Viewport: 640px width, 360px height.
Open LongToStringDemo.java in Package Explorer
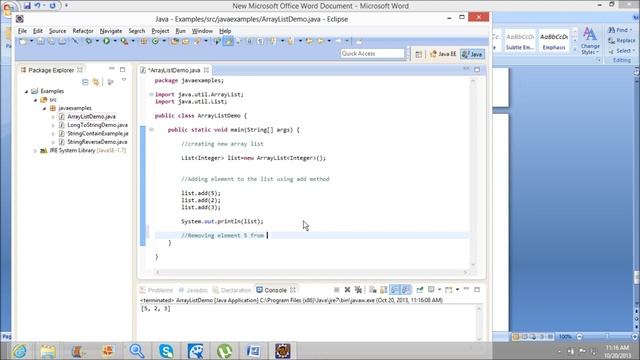click(97, 125)
